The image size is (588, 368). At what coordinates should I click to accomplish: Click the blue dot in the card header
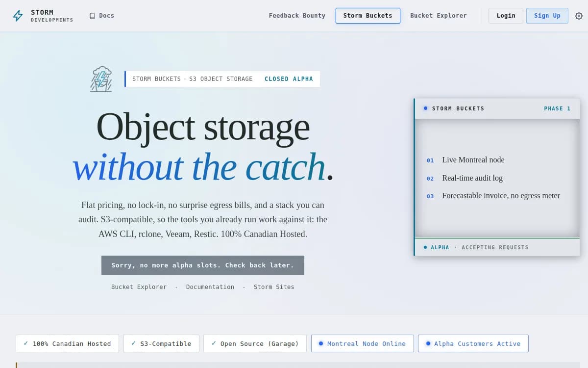[425, 108]
